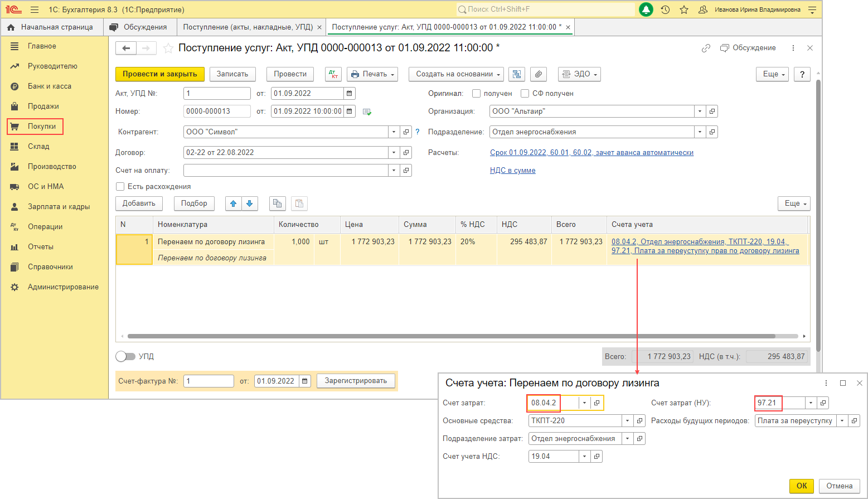Open Договор 02-22 record
Screen dimensions: 868x499
406,153
